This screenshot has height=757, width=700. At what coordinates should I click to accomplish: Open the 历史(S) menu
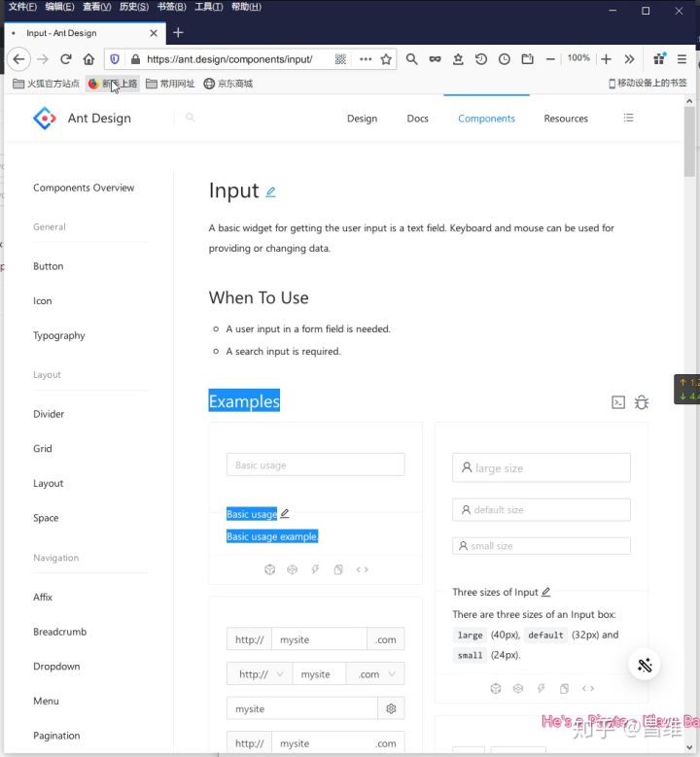pyautogui.click(x=134, y=7)
